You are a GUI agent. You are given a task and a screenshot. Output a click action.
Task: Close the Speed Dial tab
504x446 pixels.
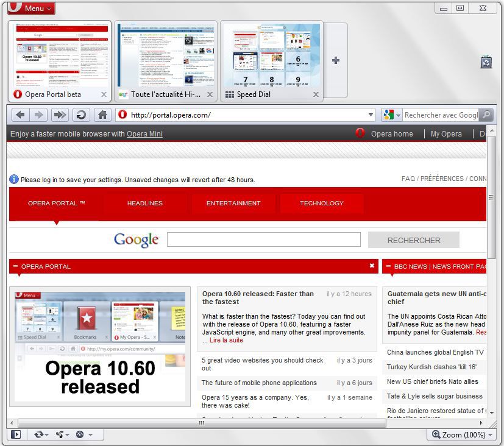(316, 94)
